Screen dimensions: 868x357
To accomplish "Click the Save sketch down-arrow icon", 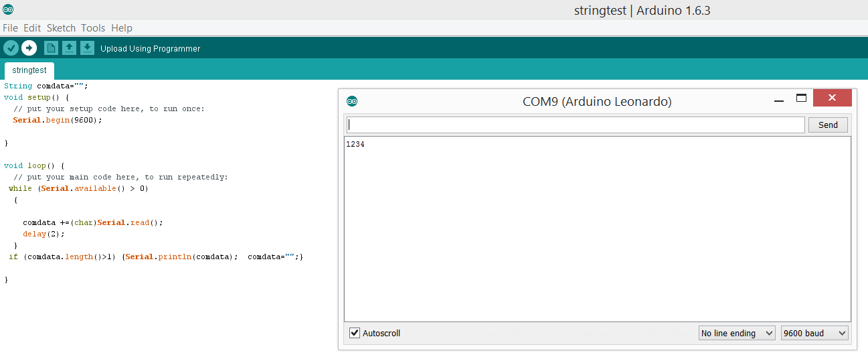I will pyautogui.click(x=87, y=48).
